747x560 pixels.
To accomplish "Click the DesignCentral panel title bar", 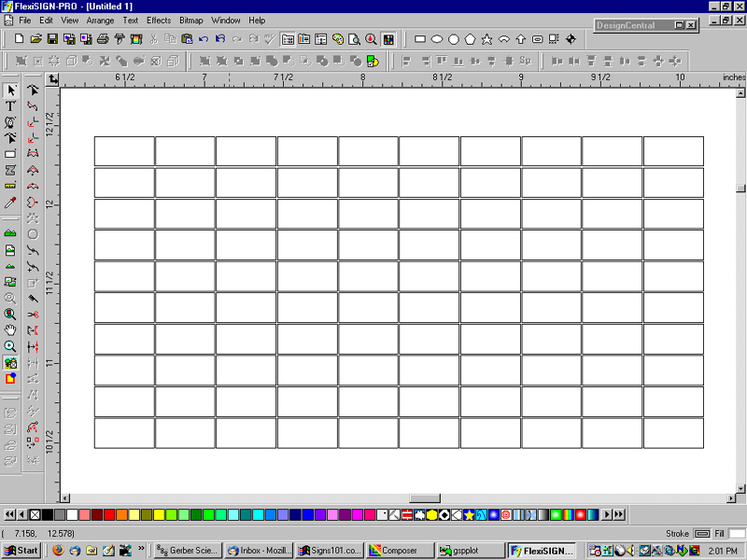I will (634, 25).
